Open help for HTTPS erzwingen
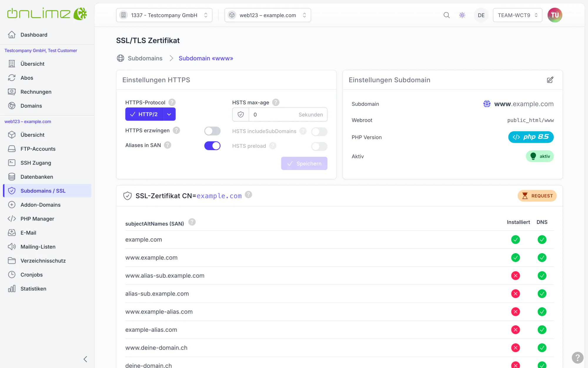Image resolution: width=588 pixels, height=368 pixels. [x=176, y=130]
